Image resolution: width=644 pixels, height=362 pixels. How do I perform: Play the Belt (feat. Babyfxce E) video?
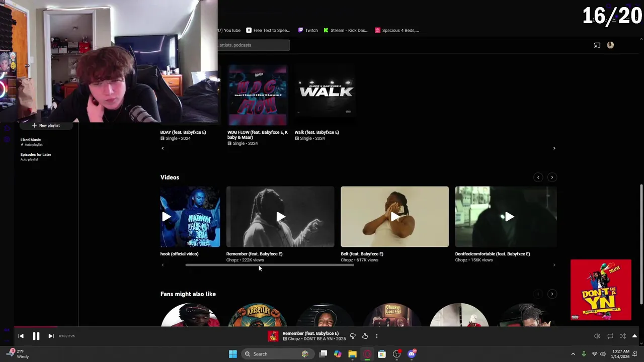click(x=394, y=217)
